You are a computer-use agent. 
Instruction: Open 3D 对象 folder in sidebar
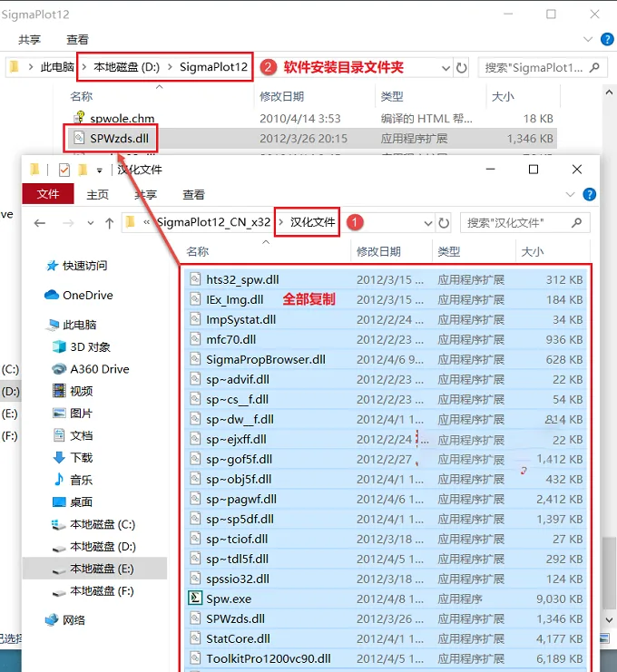click(x=81, y=346)
